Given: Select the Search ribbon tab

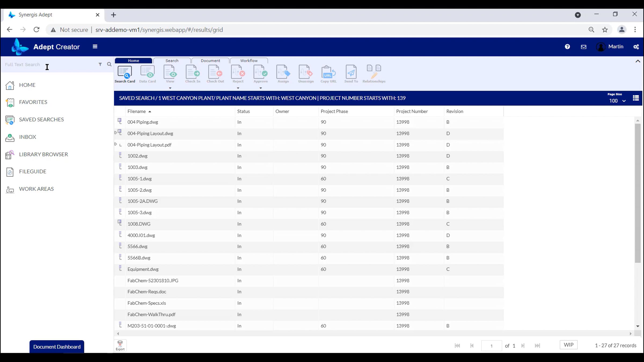Looking at the screenshot, I should [172, 61].
